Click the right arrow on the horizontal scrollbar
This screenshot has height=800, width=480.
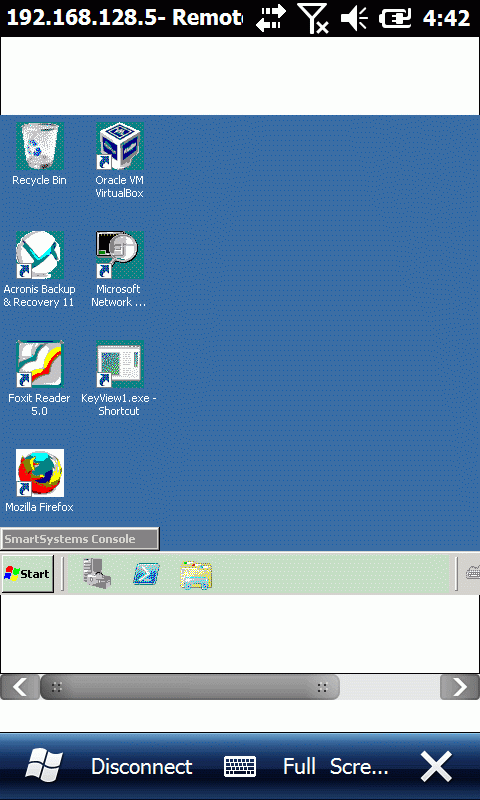460,687
